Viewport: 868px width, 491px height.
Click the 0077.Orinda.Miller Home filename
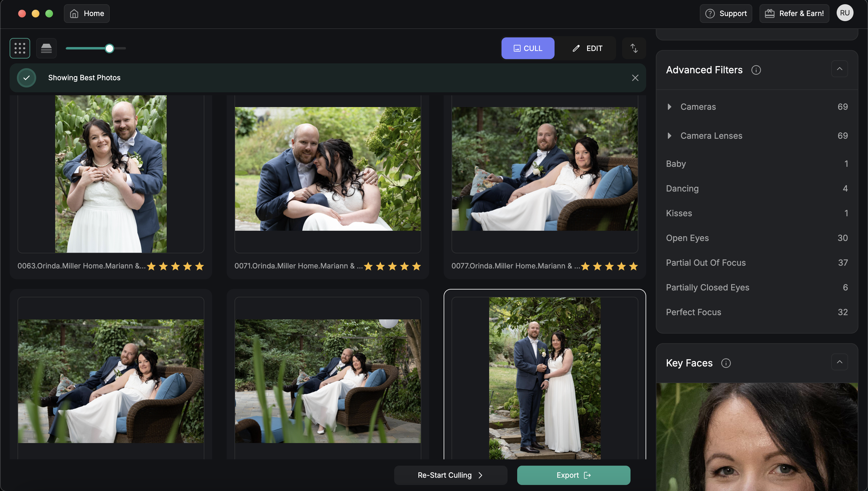516,266
